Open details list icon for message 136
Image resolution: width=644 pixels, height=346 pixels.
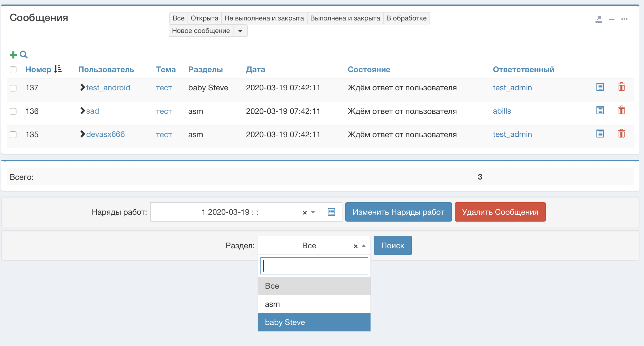(x=600, y=111)
